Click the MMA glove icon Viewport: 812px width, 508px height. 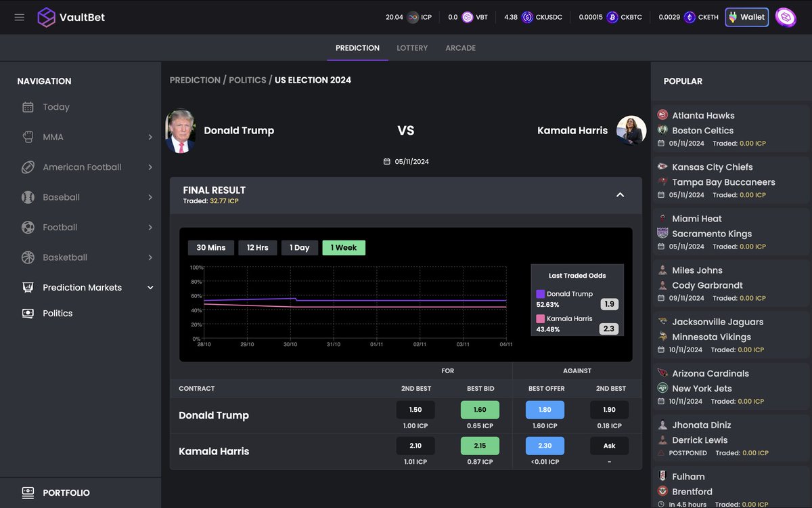28,137
